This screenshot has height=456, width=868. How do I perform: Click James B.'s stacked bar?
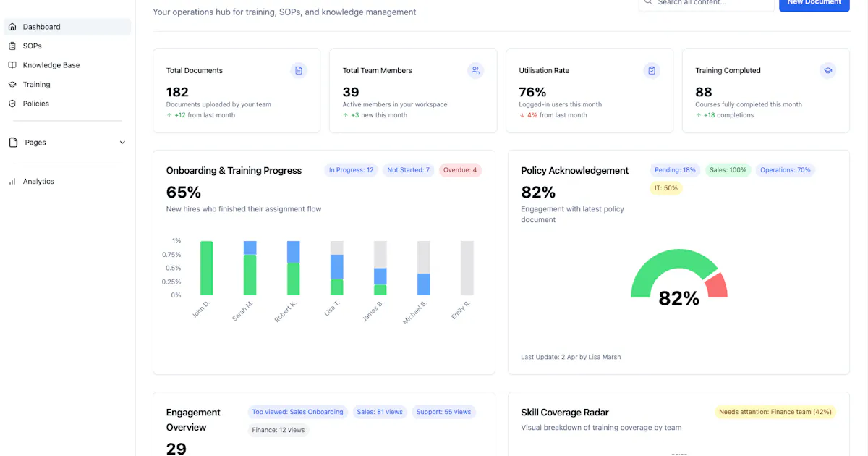pos(380,268)
